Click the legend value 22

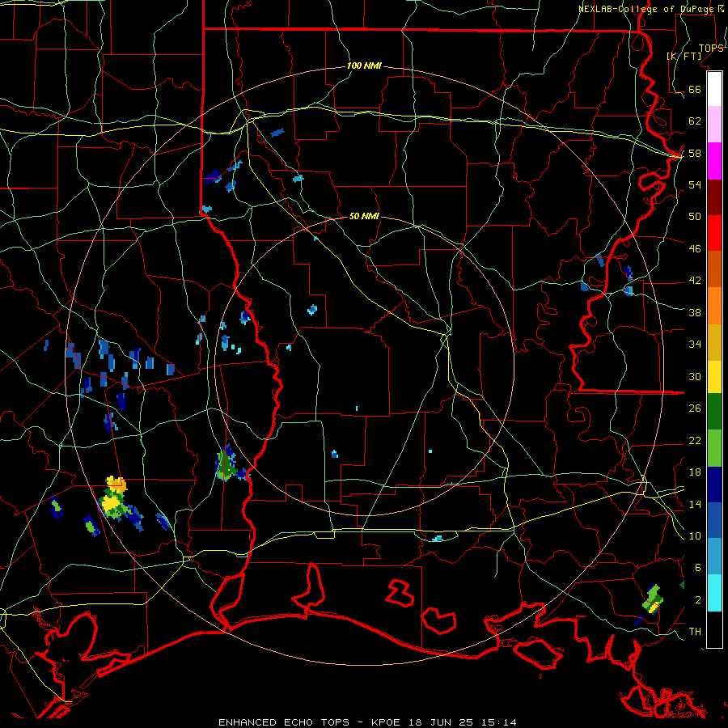pos(695,440)
